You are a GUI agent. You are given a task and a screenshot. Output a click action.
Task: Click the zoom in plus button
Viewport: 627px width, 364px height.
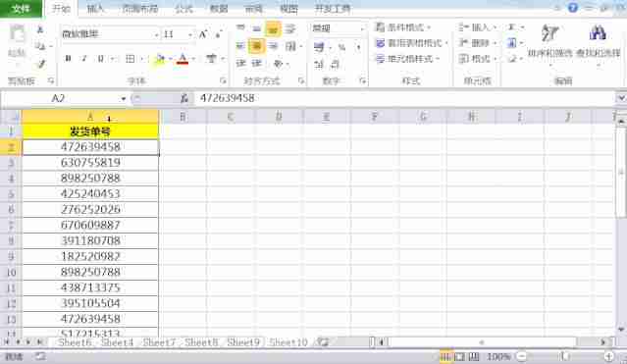tap(609, 356)
